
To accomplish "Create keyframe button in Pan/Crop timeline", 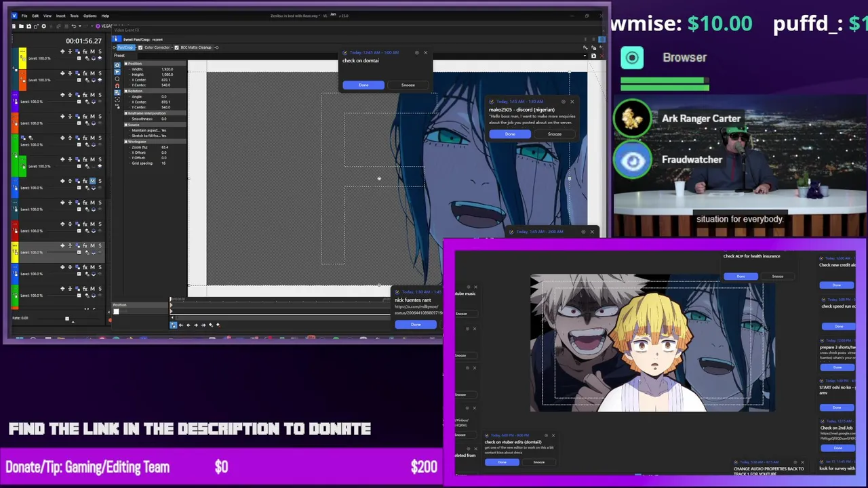I will coord(211,325).
